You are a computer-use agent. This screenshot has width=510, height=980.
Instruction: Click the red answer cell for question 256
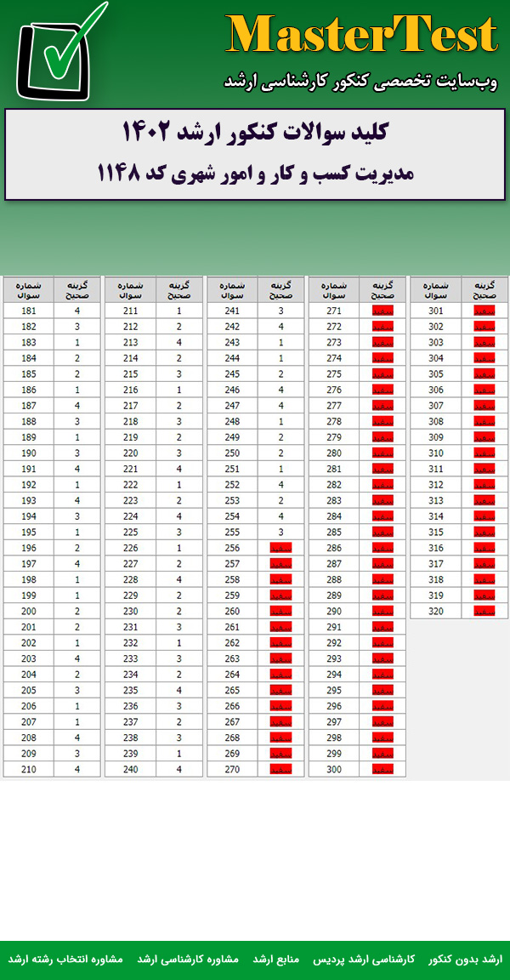coord(280,549)
